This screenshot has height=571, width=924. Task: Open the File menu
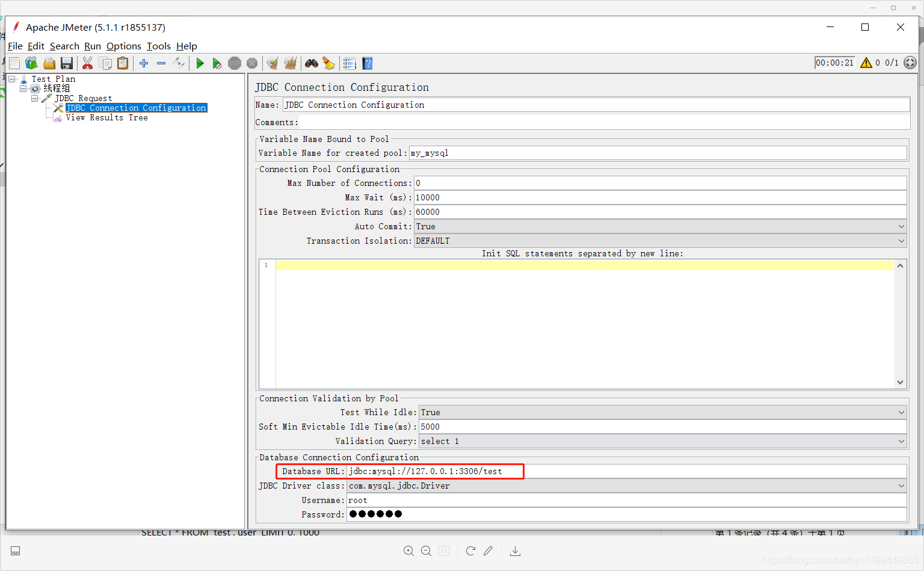[15, 46]
